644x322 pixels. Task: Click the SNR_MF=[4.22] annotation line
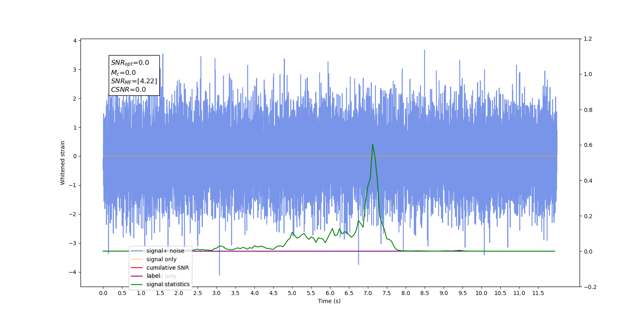(x=134, y=81)
